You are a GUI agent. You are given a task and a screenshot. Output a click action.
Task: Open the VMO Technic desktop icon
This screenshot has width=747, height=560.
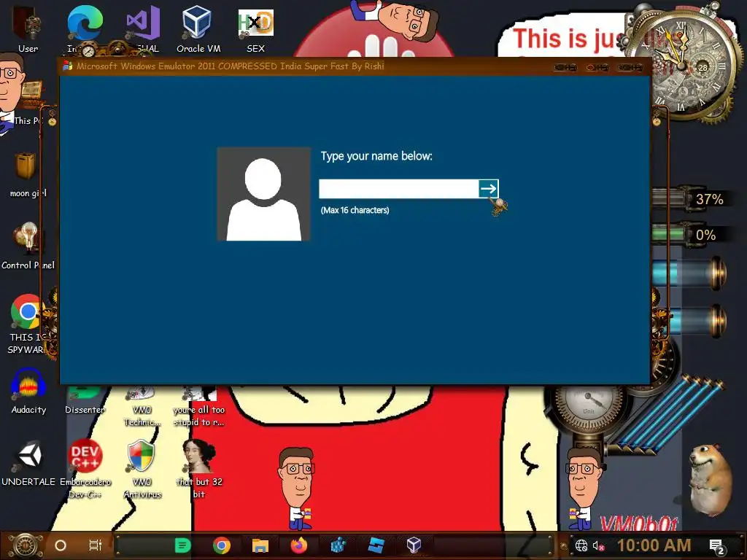pyautogui.click(x=142, y=405)
